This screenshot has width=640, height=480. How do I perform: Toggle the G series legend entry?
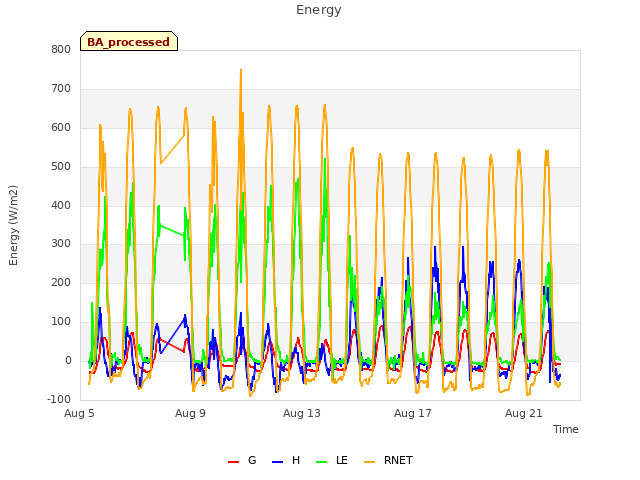(242, 460)
